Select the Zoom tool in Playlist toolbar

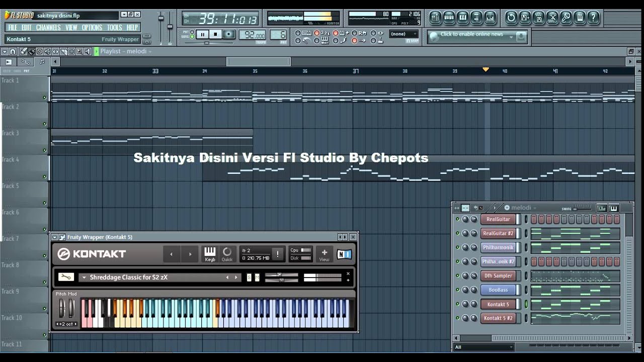click(x=79, y=51)
